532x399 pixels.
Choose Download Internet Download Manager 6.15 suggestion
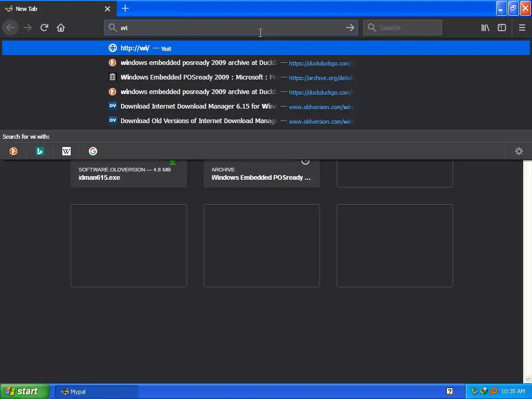click(266, 107)
